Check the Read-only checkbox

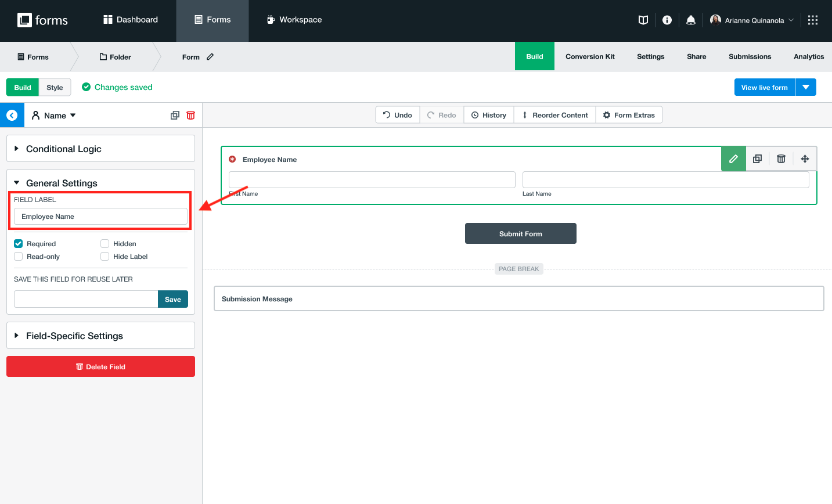pos(19,257)
